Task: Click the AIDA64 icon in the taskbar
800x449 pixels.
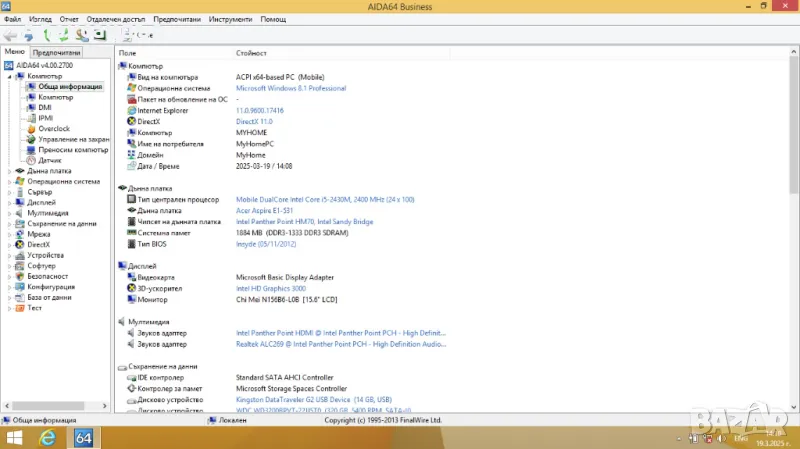Action: [x=83, y=438]
